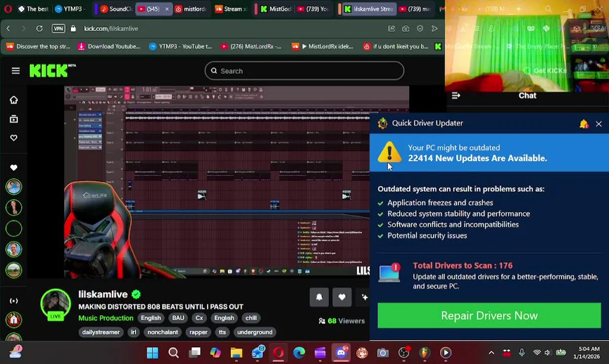Image resolution: width=609 pixels, height=364 pixels.
Task: Follow lilskamlive with the heart button
Action: tap(342, 297)
